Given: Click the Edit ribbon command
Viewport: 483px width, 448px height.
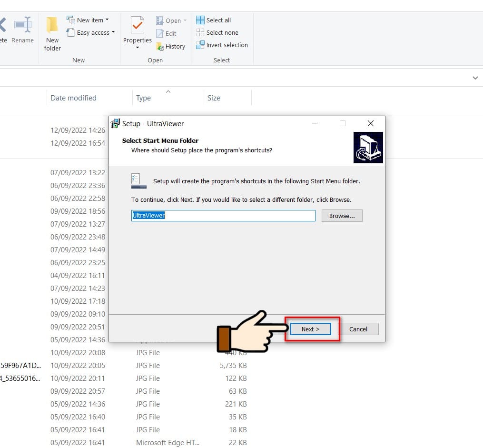Looking at the screenshot, I should (167, 33).
